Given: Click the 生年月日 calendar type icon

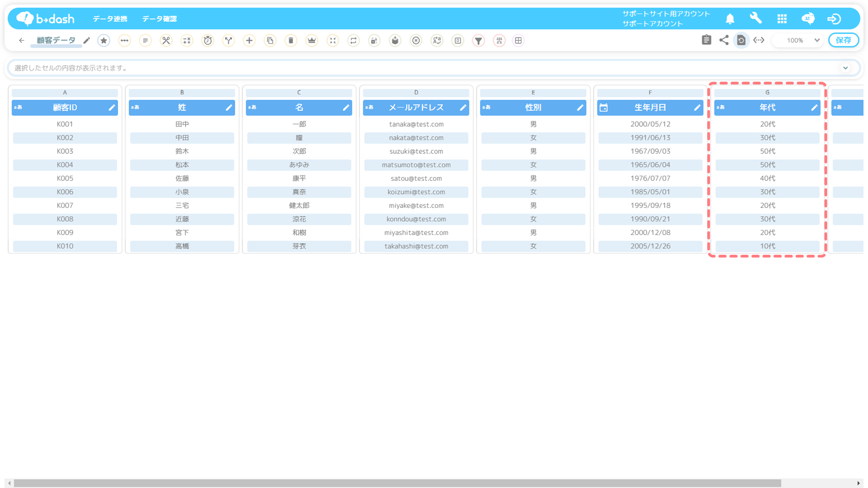Looking at the screenshot, I should (604, 107).
